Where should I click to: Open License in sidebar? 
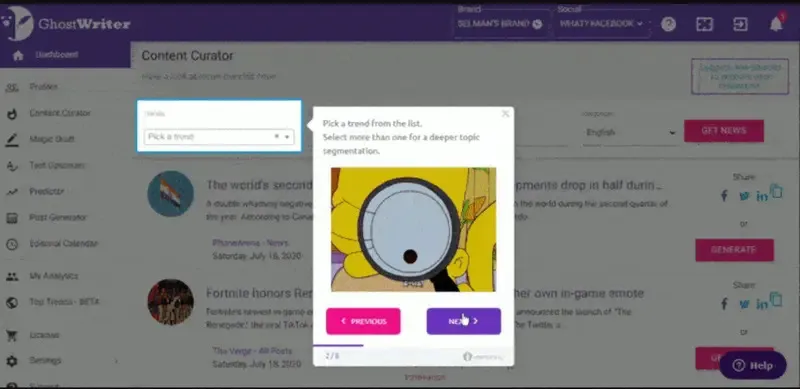pos(44,335)
